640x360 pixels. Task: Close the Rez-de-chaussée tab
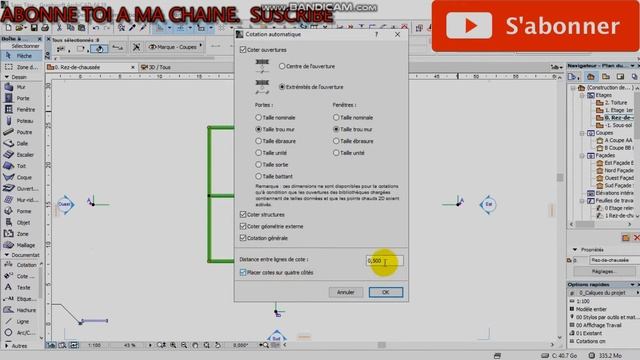tap(133, 67)
